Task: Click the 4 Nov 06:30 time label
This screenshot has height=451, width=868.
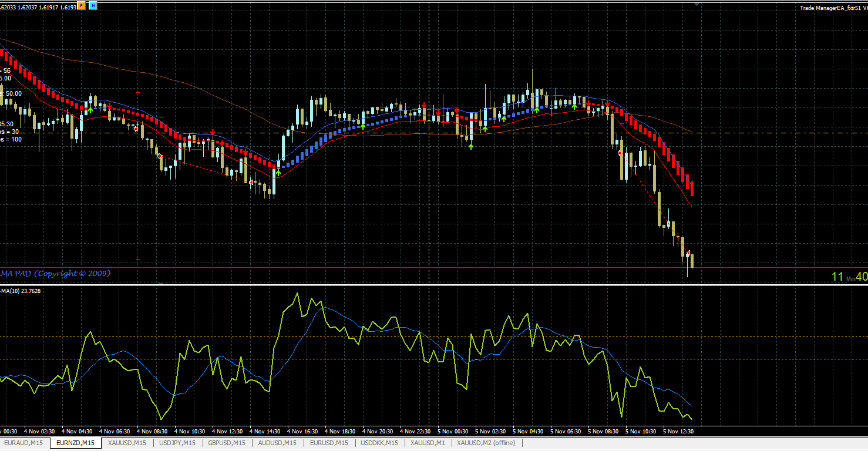Action: pyautogui.click(x=115, y=432)
